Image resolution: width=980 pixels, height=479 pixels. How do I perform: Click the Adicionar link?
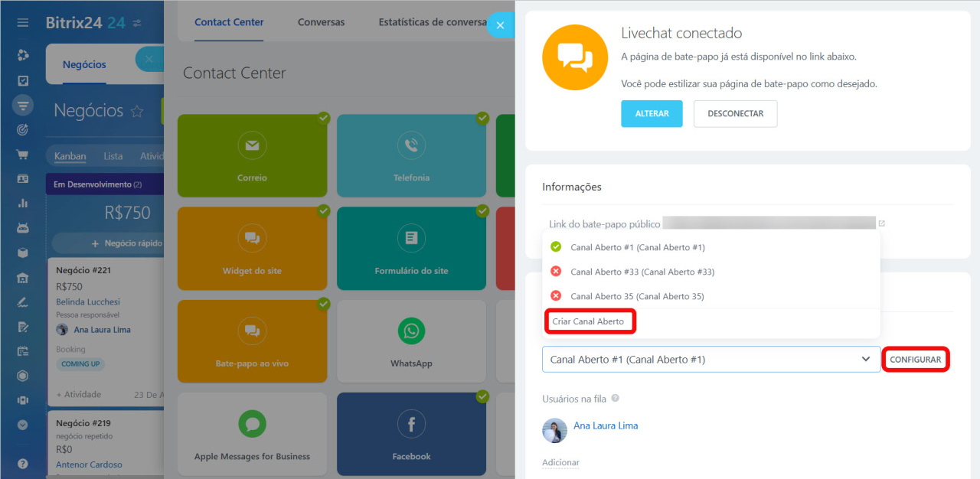(x=560, y=462)
